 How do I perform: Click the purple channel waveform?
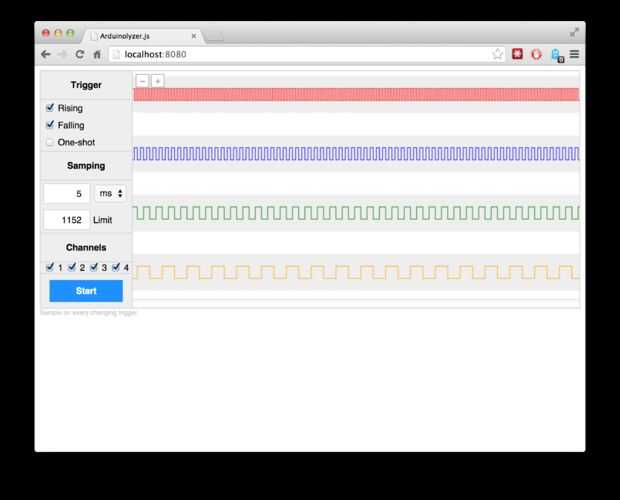(x=356, y=153)
